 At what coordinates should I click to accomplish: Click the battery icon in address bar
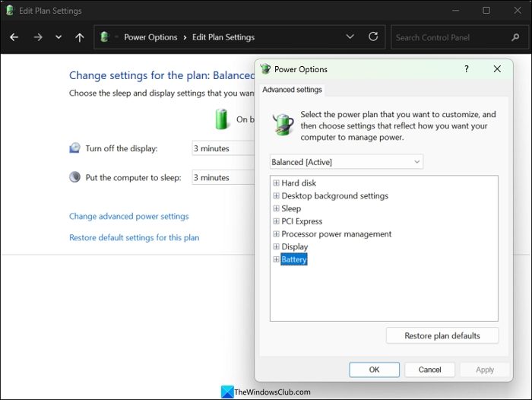coord(105,37)
